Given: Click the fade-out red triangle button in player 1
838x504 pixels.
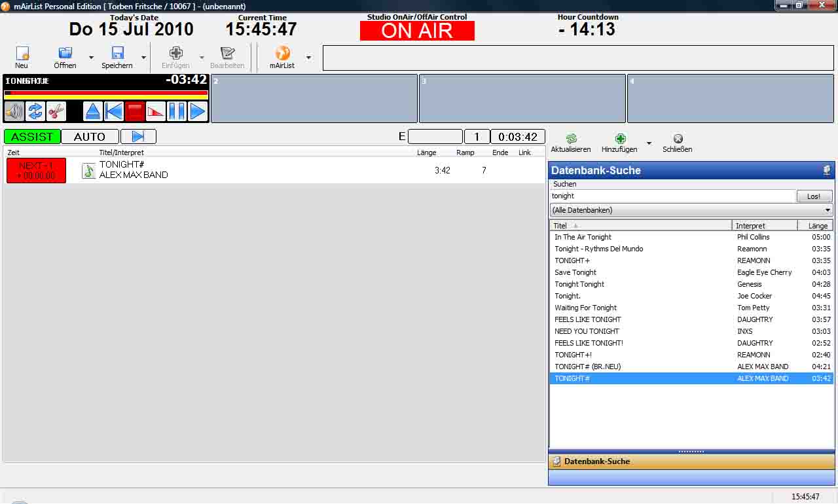Looking at the screenshot, I should [156, 111].
